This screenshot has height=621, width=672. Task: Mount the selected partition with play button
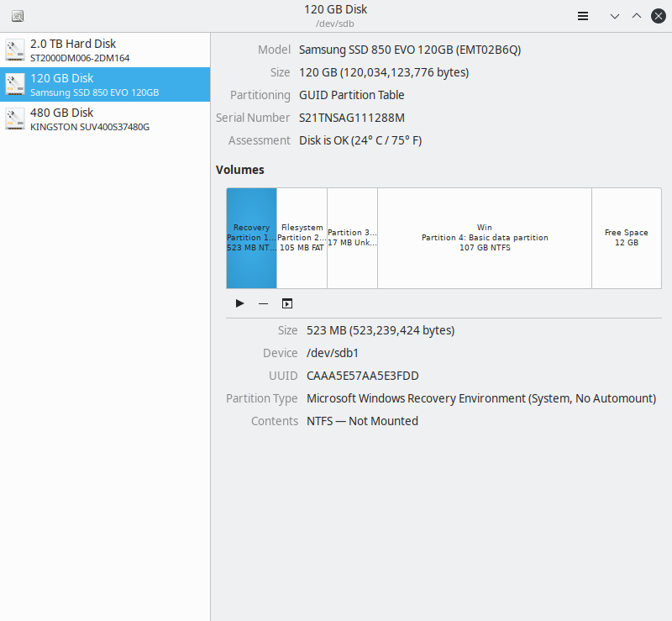[x=239, y=303]
